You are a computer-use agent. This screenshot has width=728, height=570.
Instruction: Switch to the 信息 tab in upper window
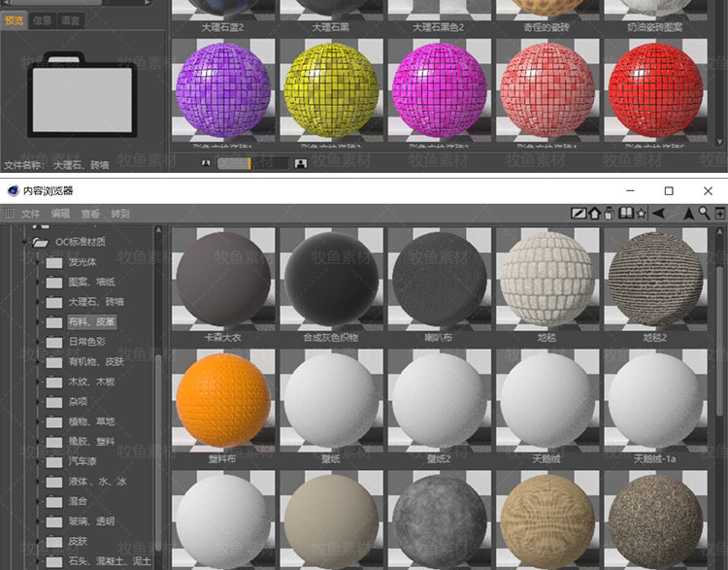[x=43, y=20]
